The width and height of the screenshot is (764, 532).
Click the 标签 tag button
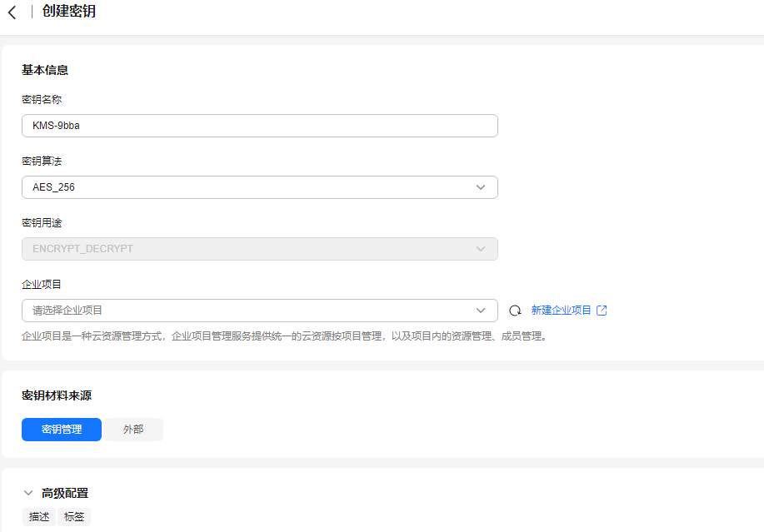[74, 517]
